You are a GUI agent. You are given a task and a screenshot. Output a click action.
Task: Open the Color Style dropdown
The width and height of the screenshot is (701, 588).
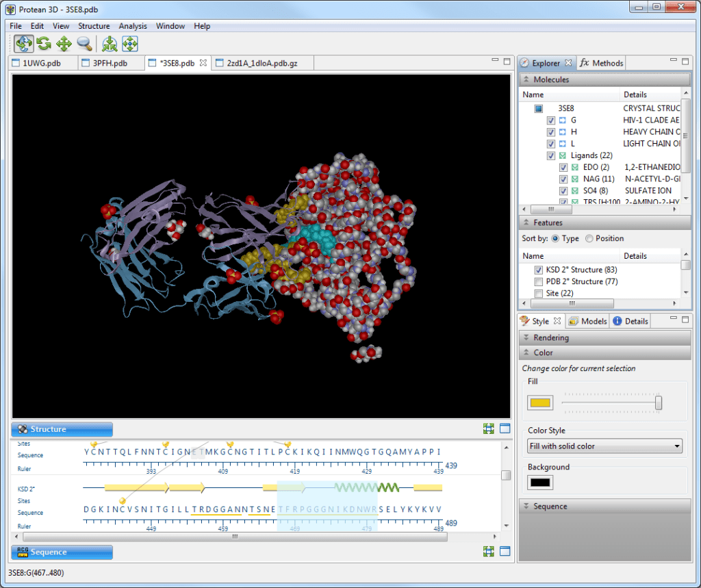(604, 446)
